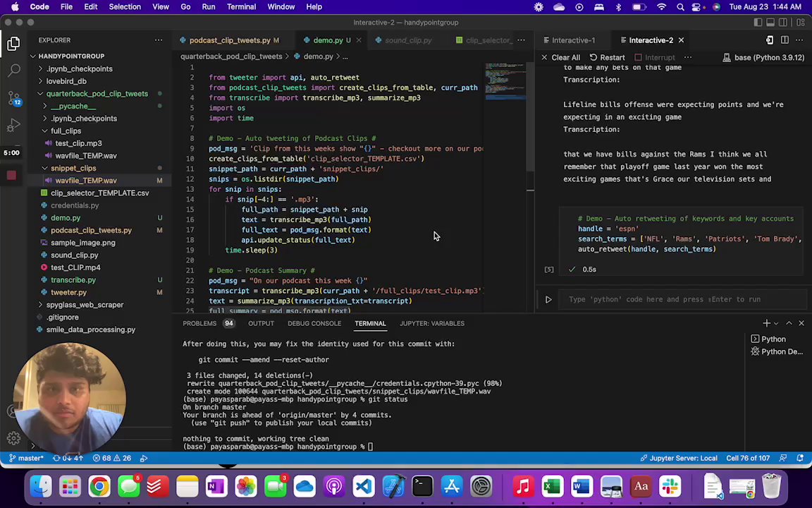Open the Selection menu
812x508 pixels.
point(125,7)
